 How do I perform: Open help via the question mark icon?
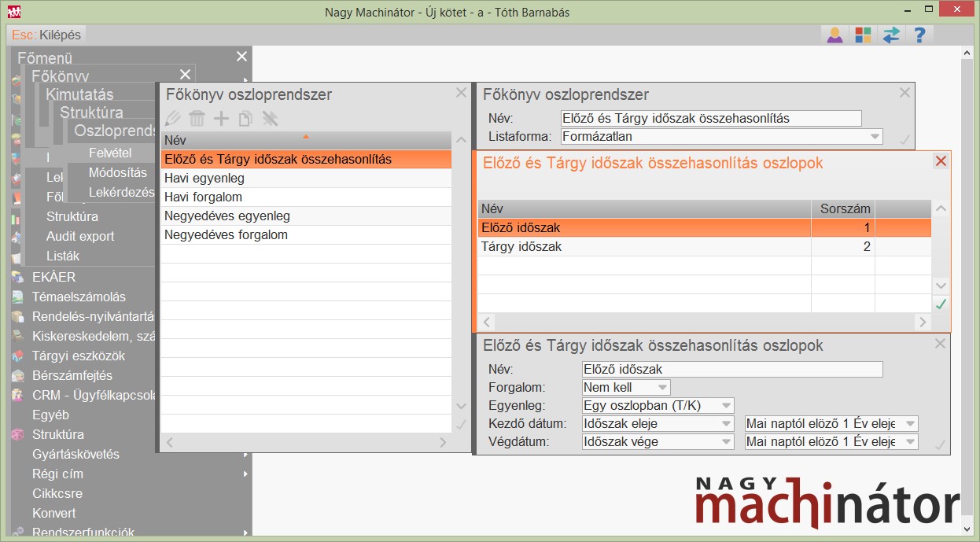(919, 35)
